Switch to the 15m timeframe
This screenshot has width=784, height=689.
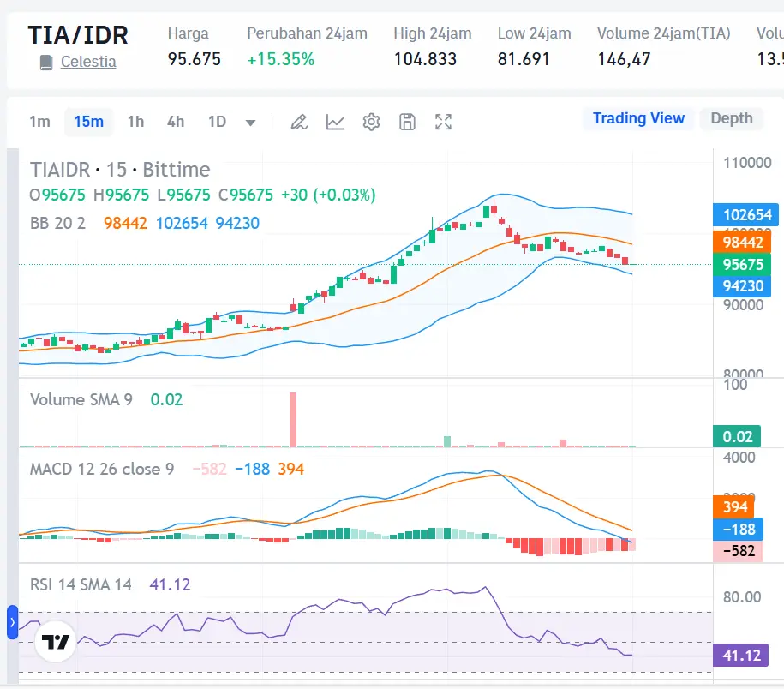pyautogui.click(x=88, y=122)
